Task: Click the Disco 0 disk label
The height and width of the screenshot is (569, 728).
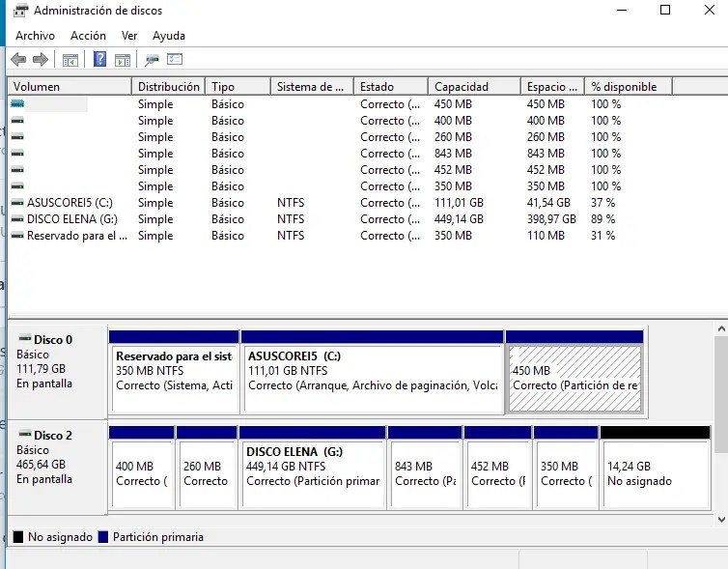Action: [53, 340]
